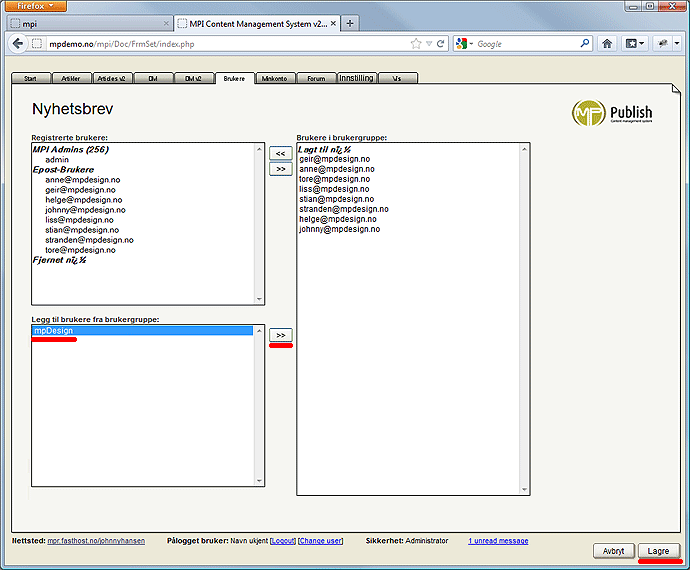Open the Articles v2 tab
690x570 pixels.
[x=112, y=78]
